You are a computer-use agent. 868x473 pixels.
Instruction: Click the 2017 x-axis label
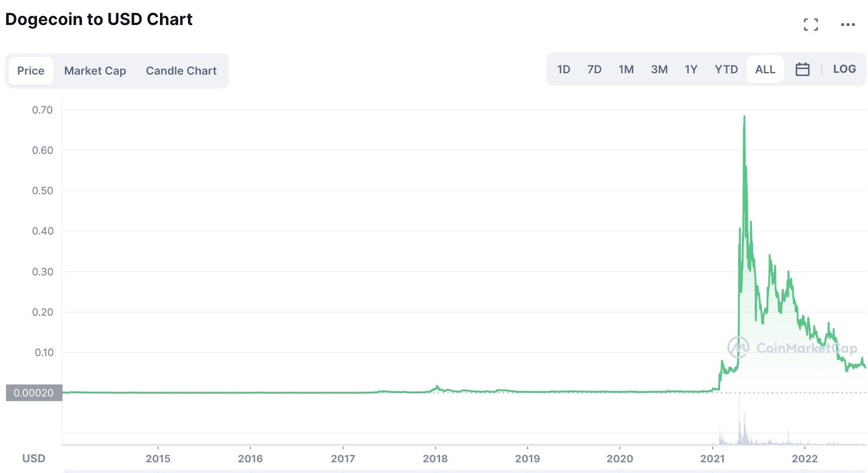pos(343,459)
